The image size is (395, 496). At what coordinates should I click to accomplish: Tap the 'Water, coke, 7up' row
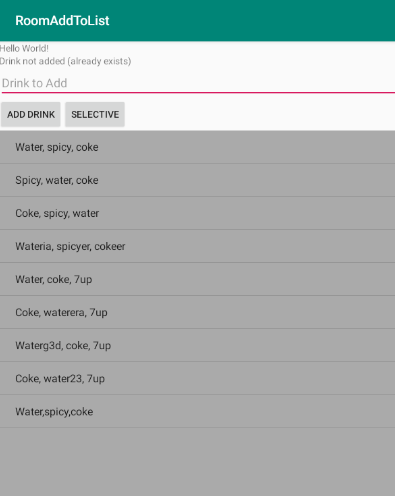tap(197, 279)
